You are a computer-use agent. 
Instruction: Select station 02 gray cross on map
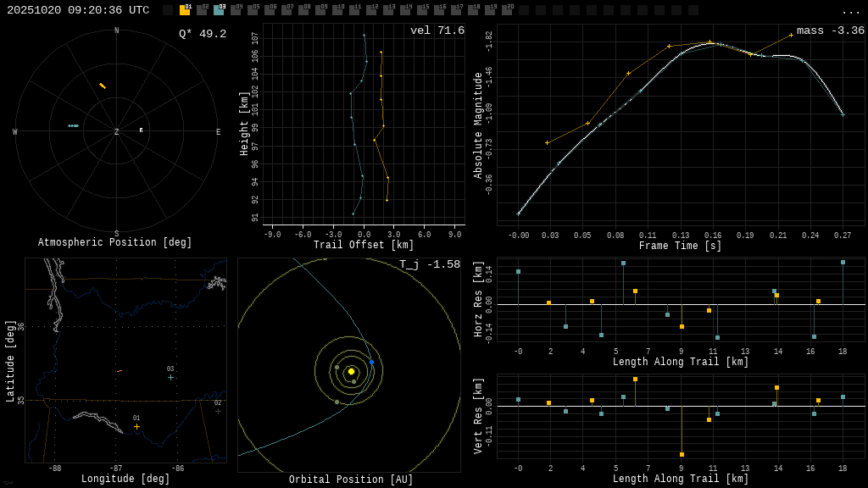pos(218,411)
